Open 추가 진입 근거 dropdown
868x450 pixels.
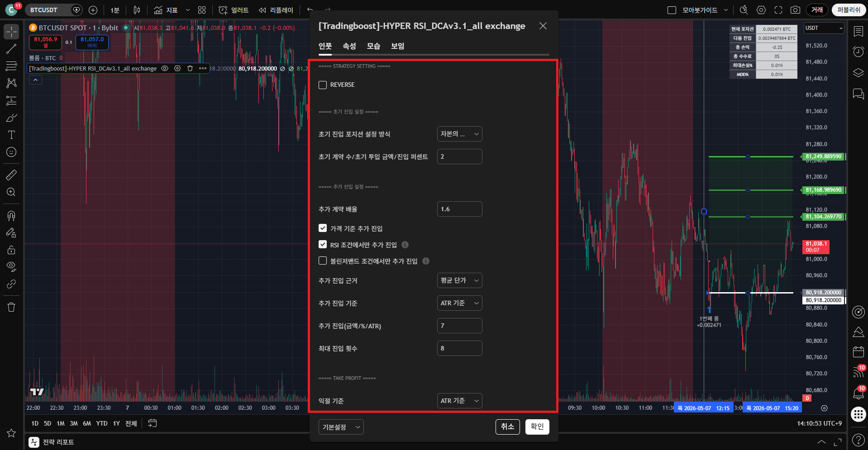[459, 280]
